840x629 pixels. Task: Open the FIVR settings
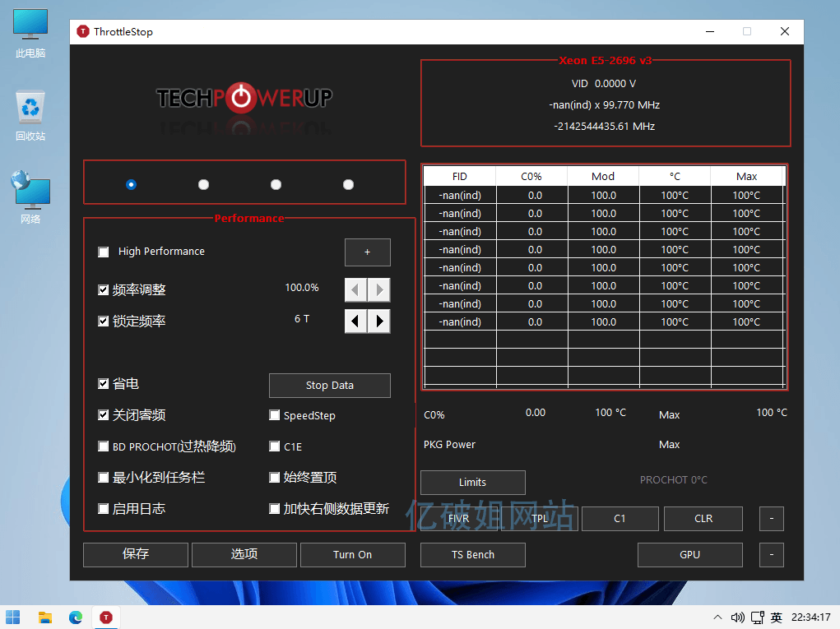(457, 518)
